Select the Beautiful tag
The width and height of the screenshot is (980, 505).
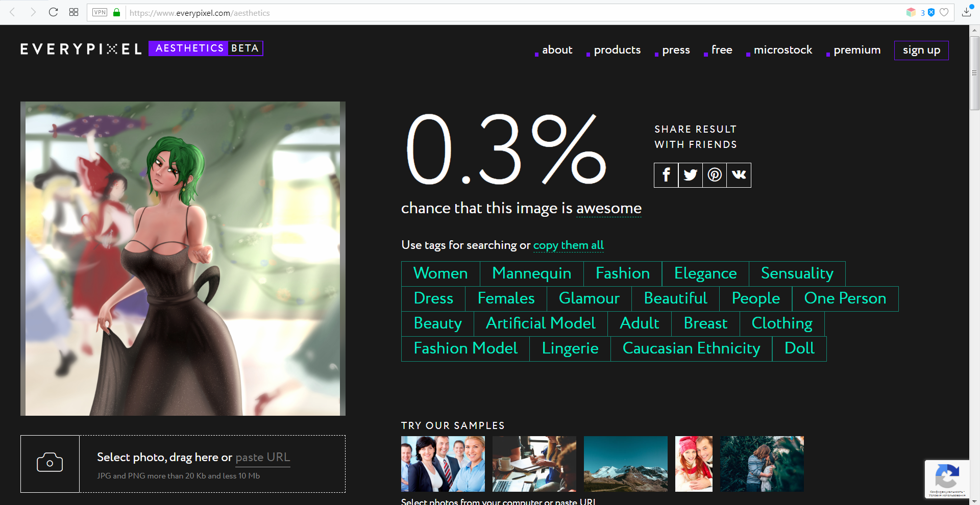(x=675, y=299)
